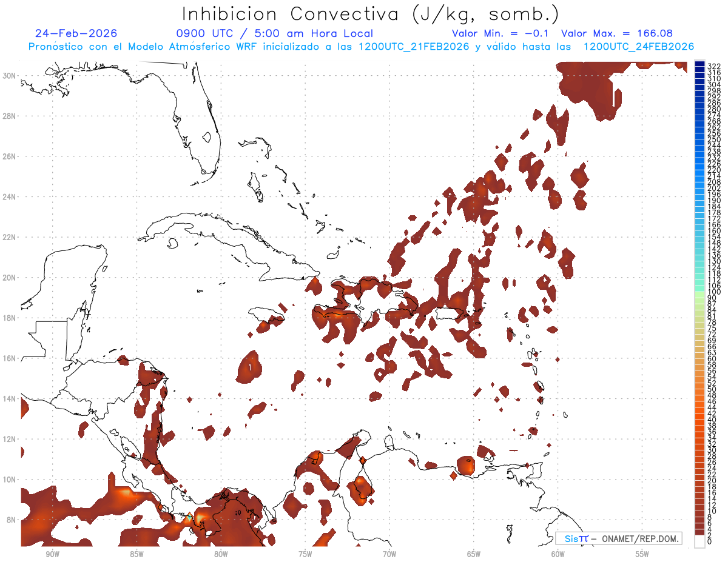
Task: Click the longitude label "65W"
Action: [474, 554]
